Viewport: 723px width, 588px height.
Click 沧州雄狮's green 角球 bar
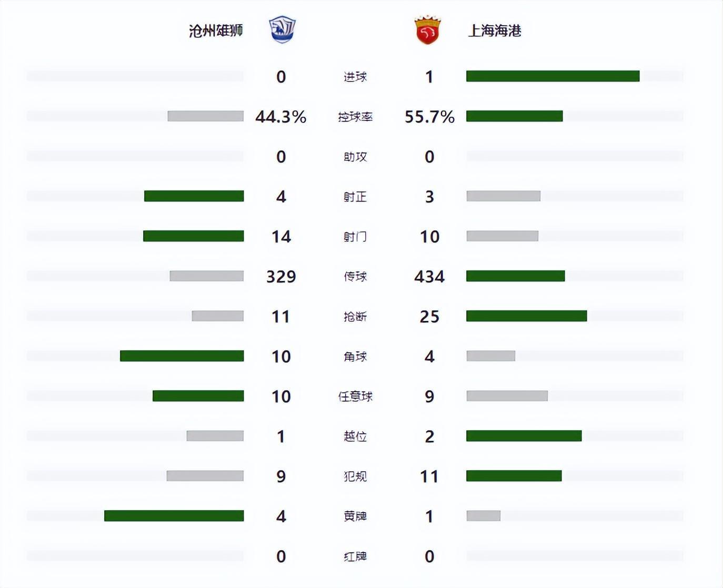point(182,356)
